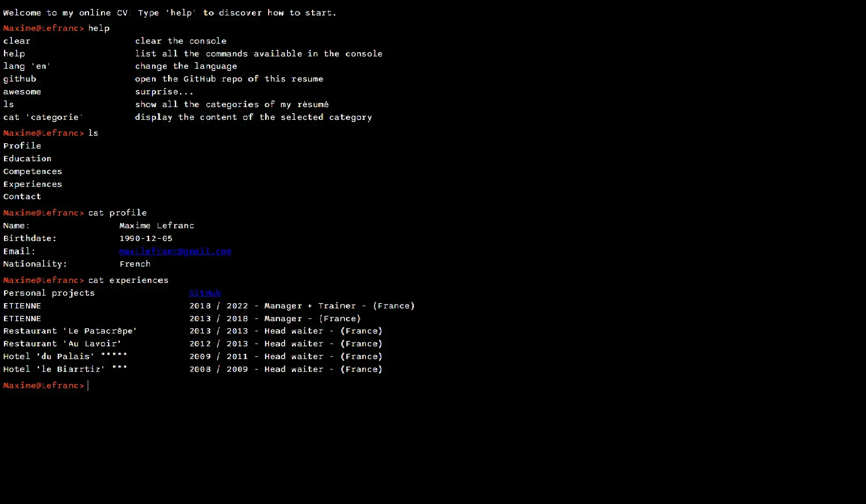Click Restaurant 'Le Patacrêpe' experience label
Screen dimensions: 866x504
(70, 331)
